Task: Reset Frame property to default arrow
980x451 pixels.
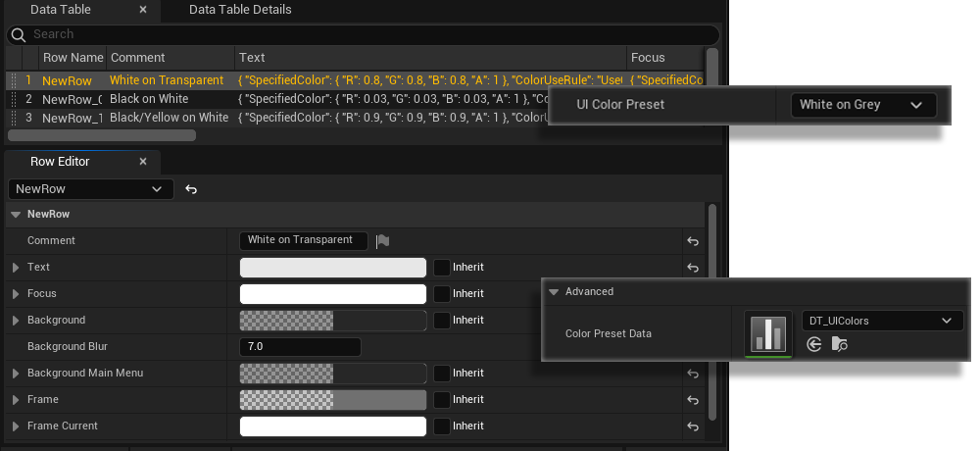Action: 693,400
